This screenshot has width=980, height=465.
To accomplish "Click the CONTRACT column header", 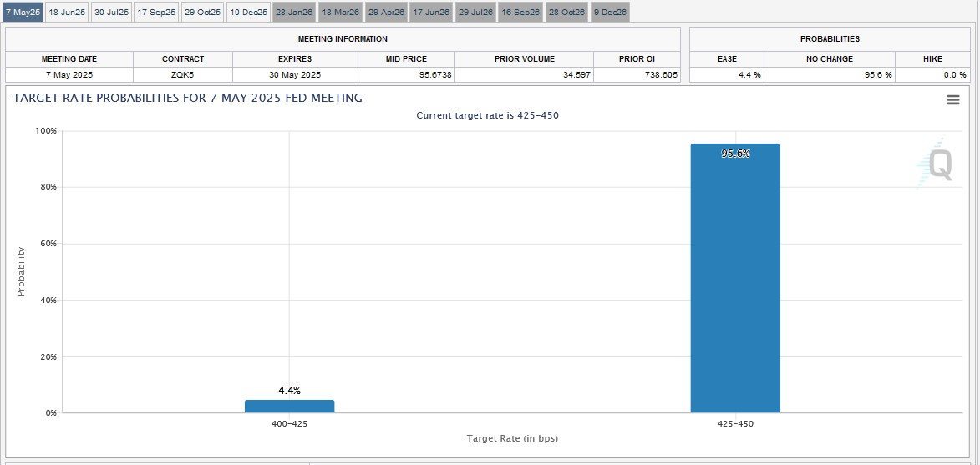I will [x=182, y=58].
